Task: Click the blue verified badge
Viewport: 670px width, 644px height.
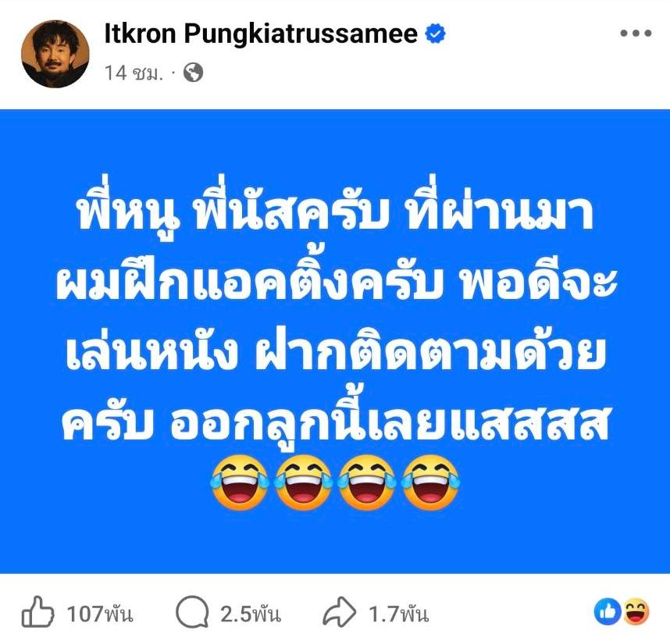Action: (x=435, y=34)
